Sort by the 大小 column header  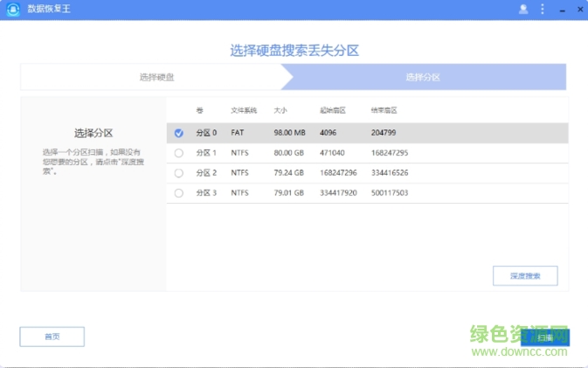click(280, 110)
